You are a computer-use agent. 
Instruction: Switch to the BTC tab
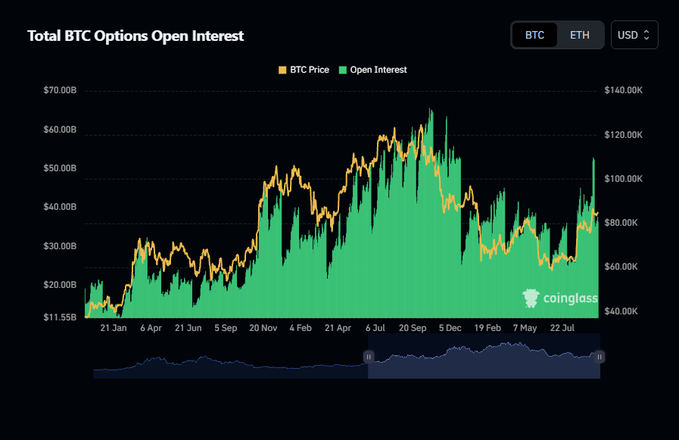pos(535,35)
